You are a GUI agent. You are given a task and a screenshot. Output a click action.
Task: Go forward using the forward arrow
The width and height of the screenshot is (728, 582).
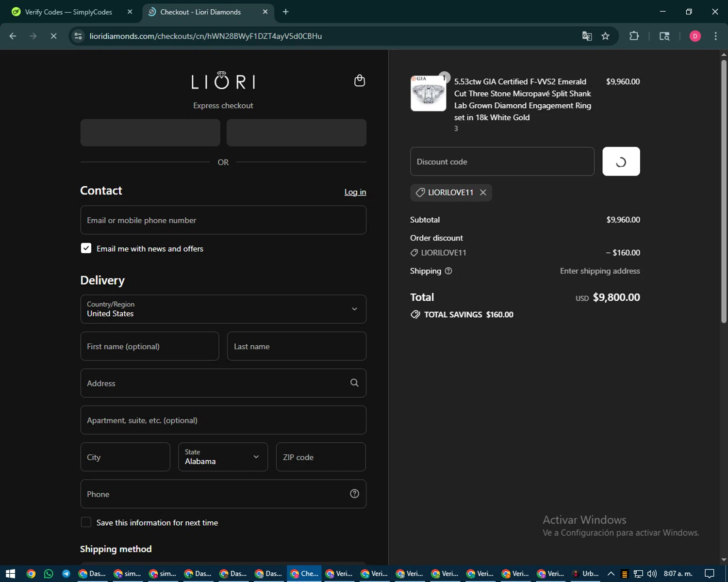pos(33,36)
